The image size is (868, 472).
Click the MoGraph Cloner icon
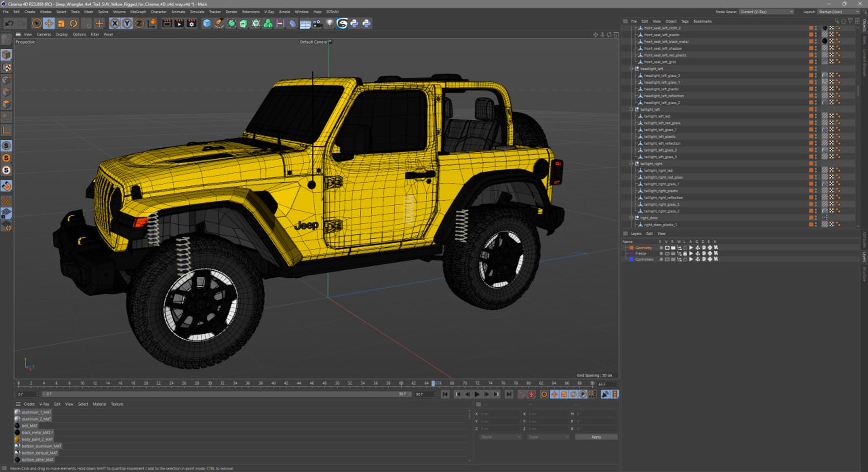tap(268, 24)
